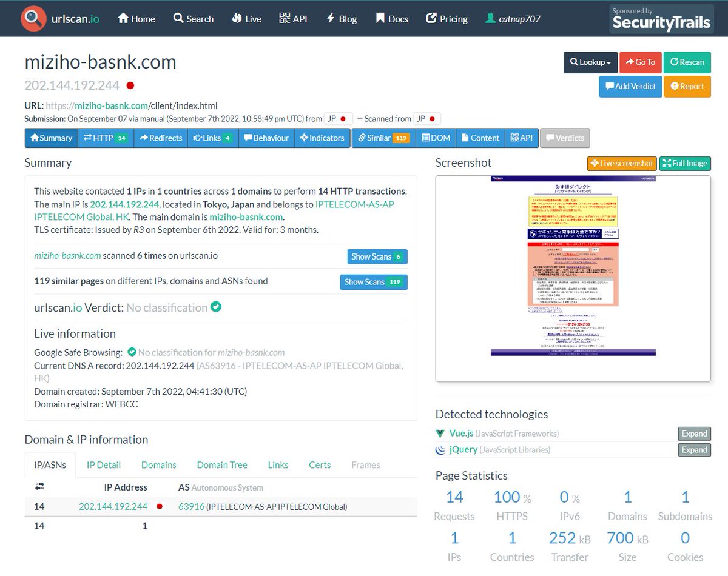This screenshot has width=728, height=576.
Task: Expand the jQuery technology details
Action: click(694, 450)
